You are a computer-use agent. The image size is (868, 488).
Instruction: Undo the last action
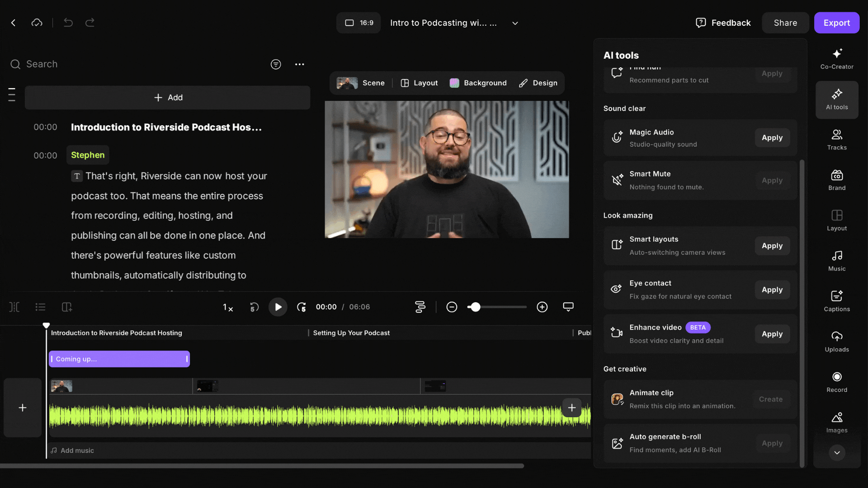pyautogui.click(x=68, y=23)
